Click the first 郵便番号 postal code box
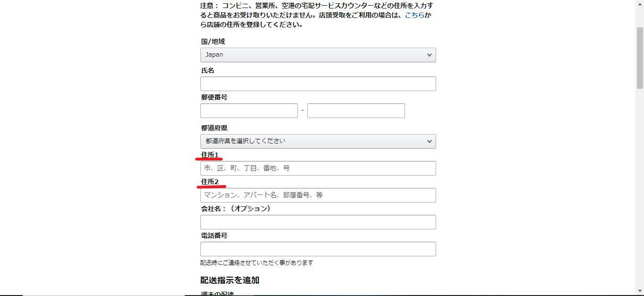The width and height of the screenshot is (644, 296). click(249, 110)
